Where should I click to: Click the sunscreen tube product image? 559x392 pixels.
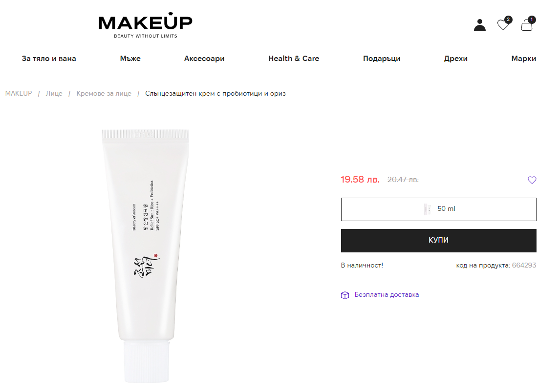coord(146,256)
